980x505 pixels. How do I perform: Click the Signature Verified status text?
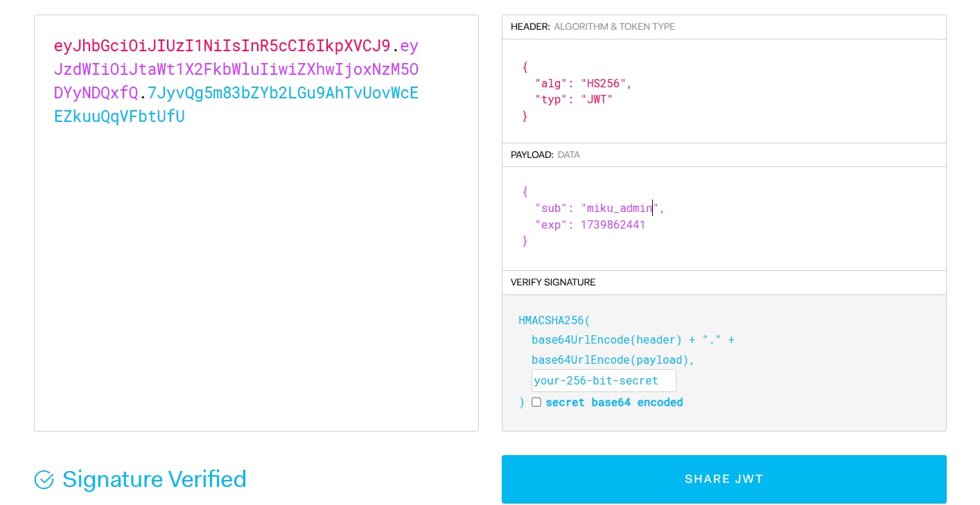(155, 479)
